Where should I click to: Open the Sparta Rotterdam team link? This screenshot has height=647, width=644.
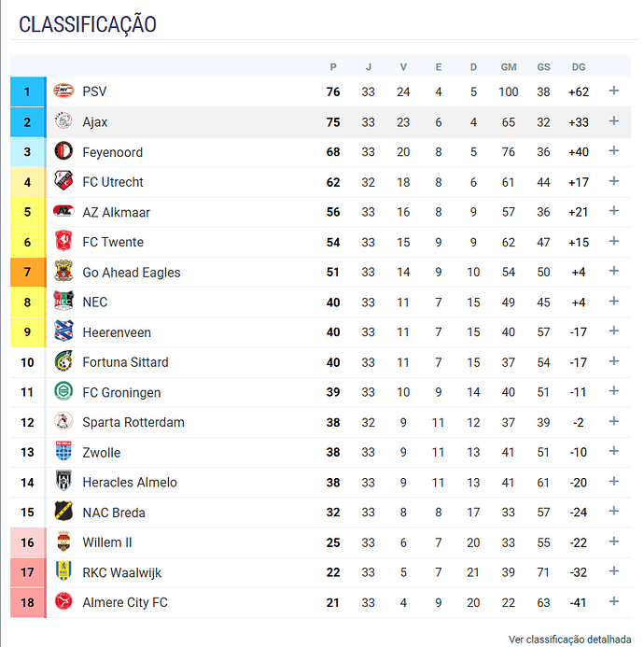click(x=133, y=423)
